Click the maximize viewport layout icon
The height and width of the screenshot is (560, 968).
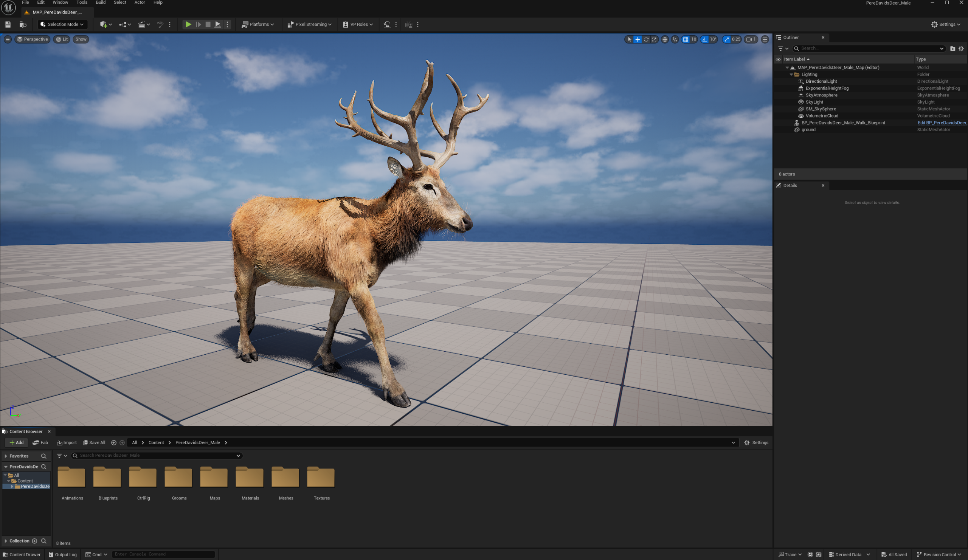tap(765, 39)
